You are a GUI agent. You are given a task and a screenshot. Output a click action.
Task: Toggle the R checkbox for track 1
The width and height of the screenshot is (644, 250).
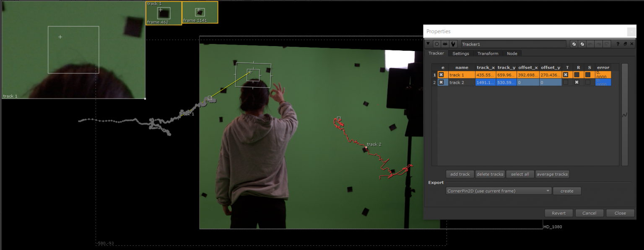coord(576,75)
